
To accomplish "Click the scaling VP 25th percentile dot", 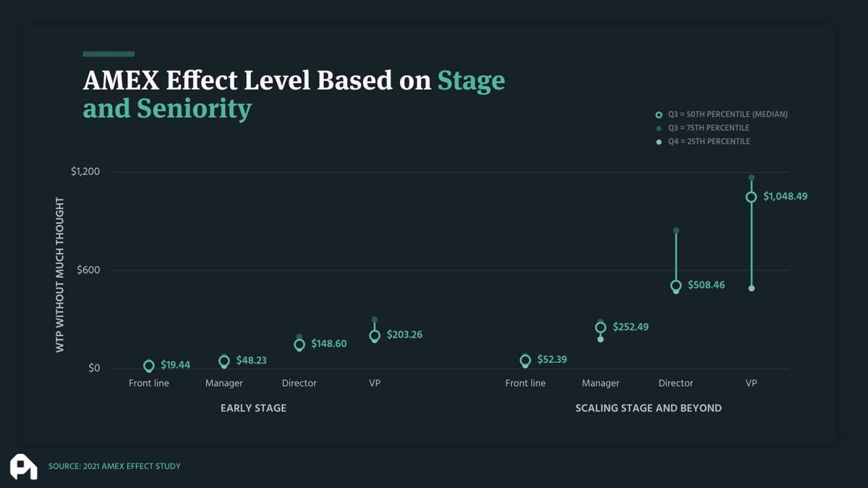I will (x=752, y=288).
